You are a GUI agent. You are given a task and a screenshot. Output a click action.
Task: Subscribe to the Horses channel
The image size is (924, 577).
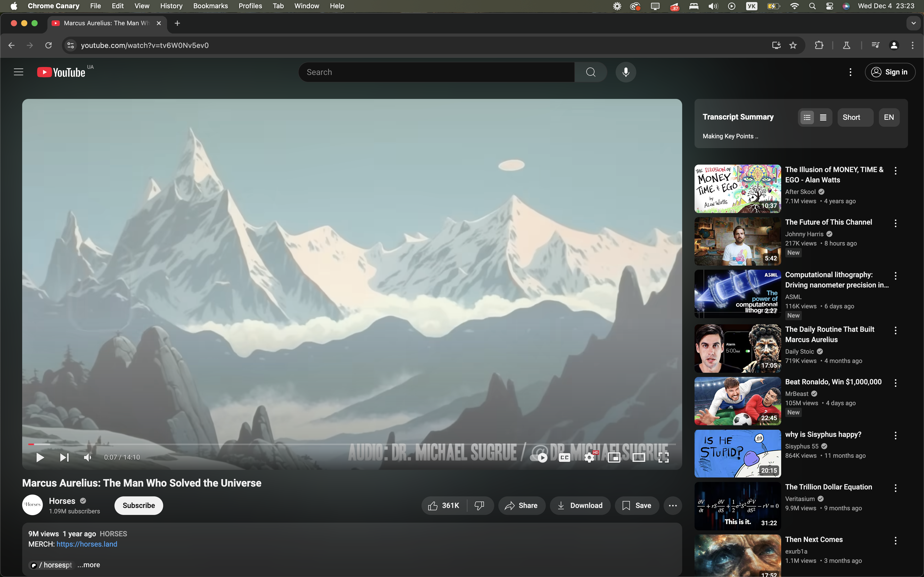(139, 506)
